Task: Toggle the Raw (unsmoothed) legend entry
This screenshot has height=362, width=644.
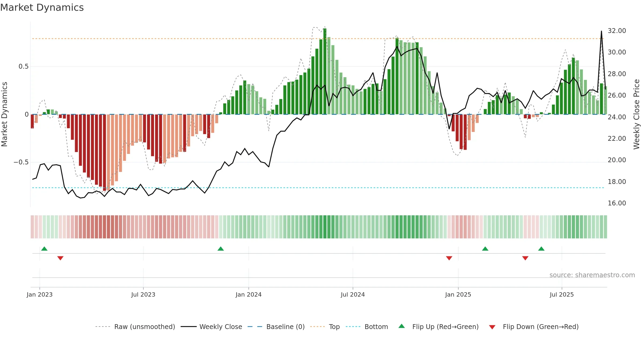Action: 135,327
